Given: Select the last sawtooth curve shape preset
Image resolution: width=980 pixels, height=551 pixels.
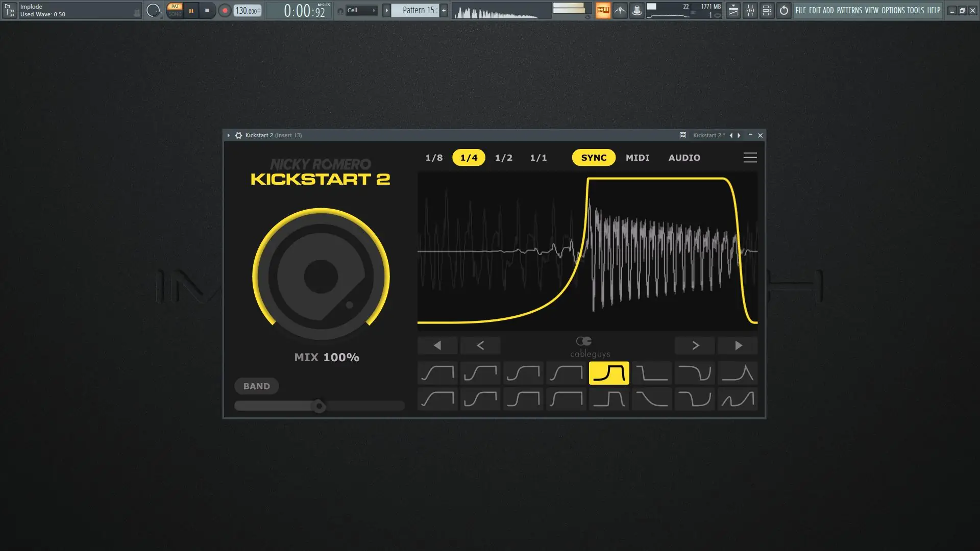Looking at the screenshot, I should [738, 399].
